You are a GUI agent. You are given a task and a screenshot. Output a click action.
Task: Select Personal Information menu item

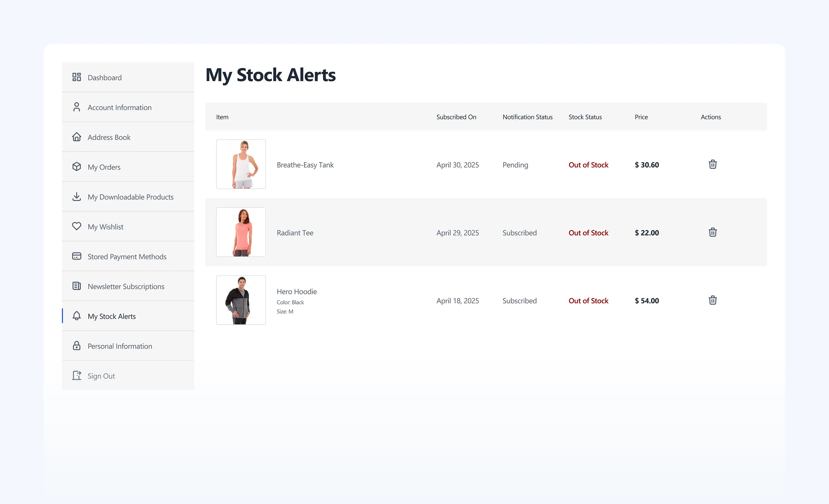coord(120,346)
